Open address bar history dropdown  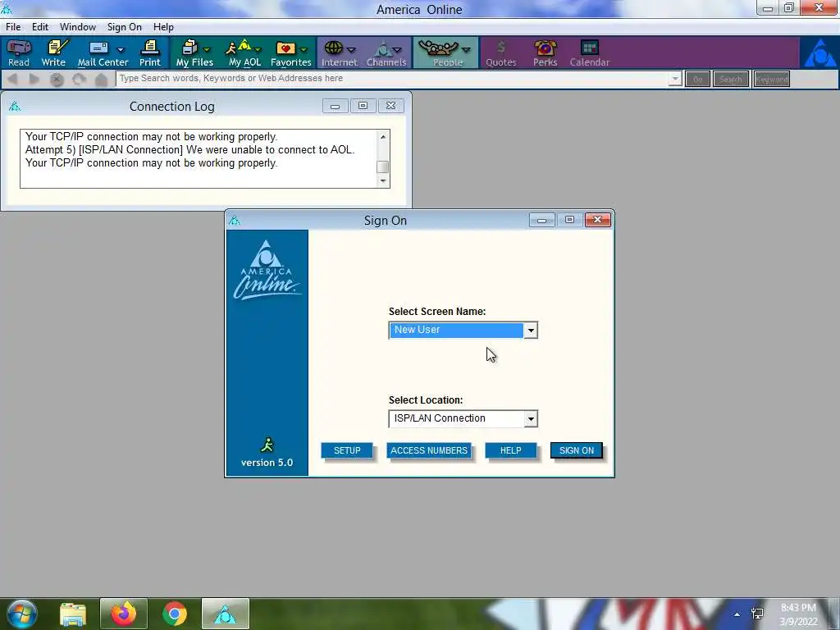675,80
